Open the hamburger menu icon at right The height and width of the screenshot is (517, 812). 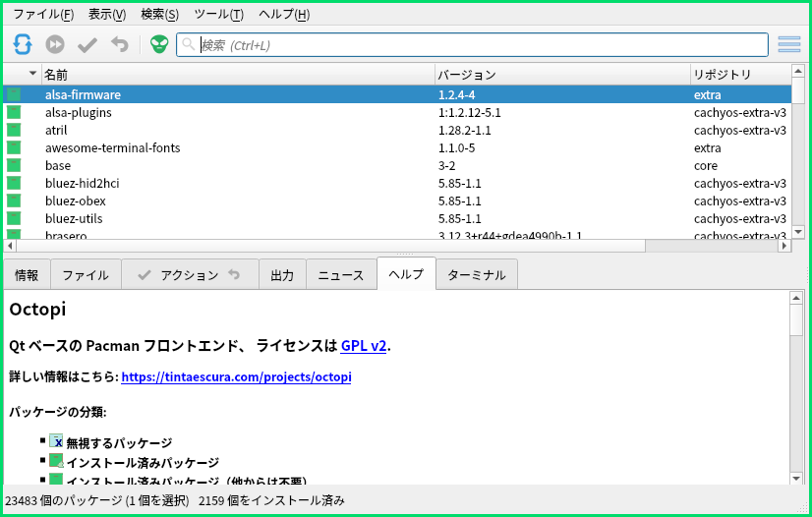(x=788, y=44)
